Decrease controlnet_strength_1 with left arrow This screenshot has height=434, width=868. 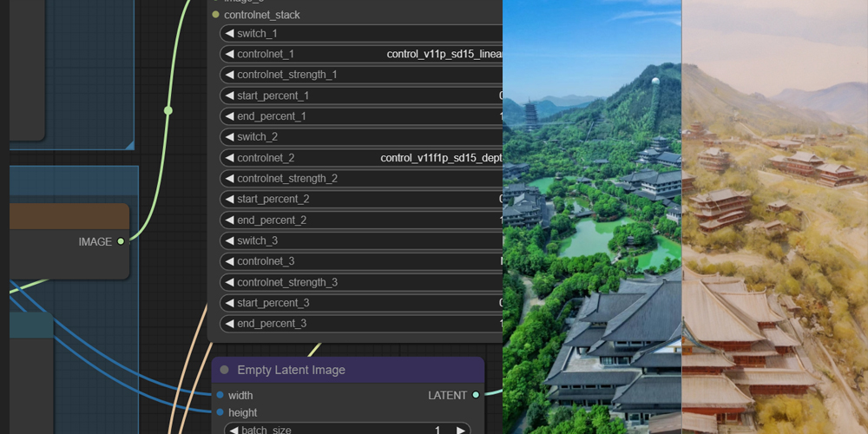(229, 75)
